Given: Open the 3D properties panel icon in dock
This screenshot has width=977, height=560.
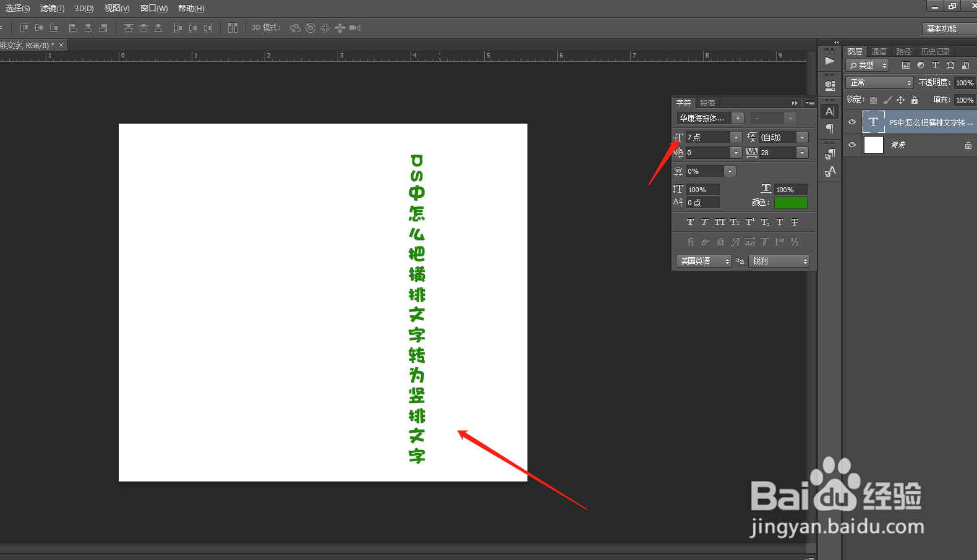Looking at the screenshot, I should 830,86.
